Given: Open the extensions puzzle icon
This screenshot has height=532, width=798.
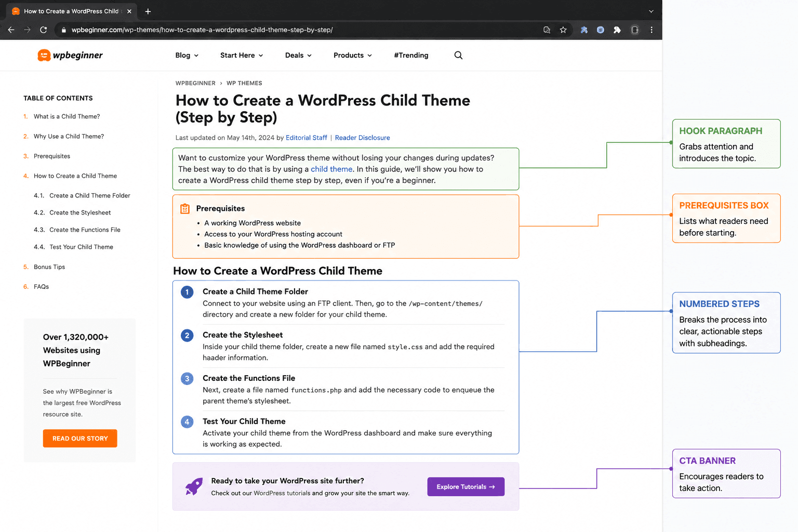Looking at the screenshot, I should [617, 30].
